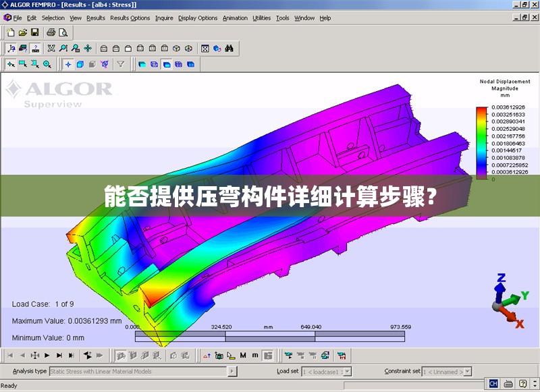Click the funnel filter icon

pos(121,64)
